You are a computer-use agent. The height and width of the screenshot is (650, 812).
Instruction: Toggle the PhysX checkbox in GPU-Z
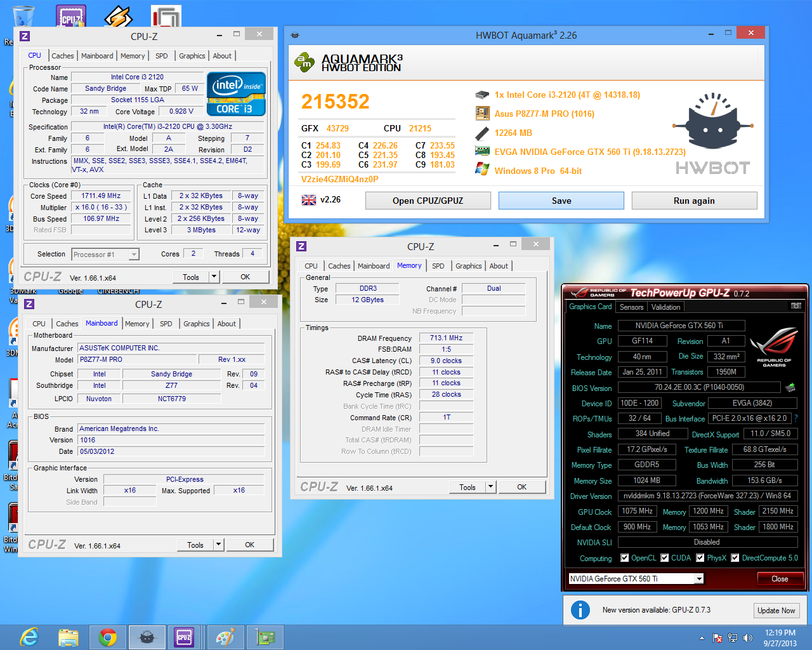coord(700,558)
